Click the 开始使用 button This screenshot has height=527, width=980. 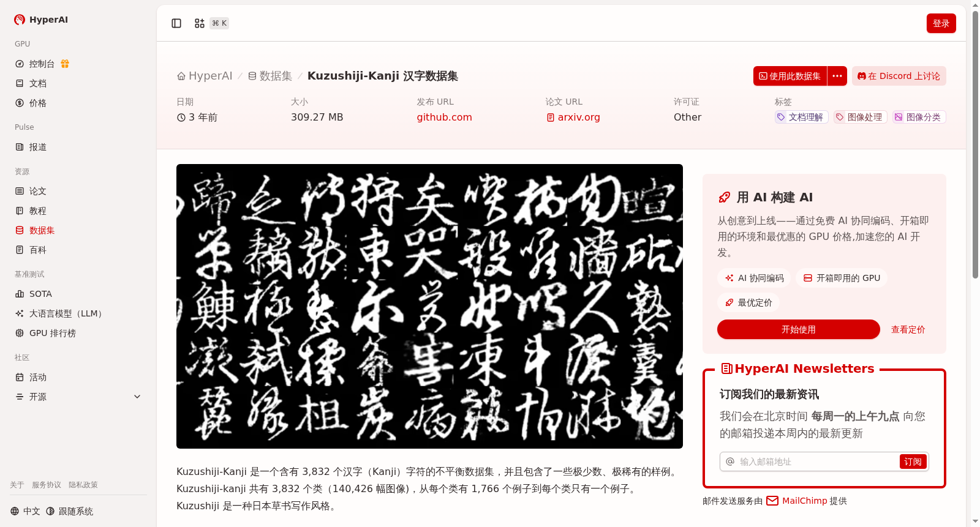point(799,329)
